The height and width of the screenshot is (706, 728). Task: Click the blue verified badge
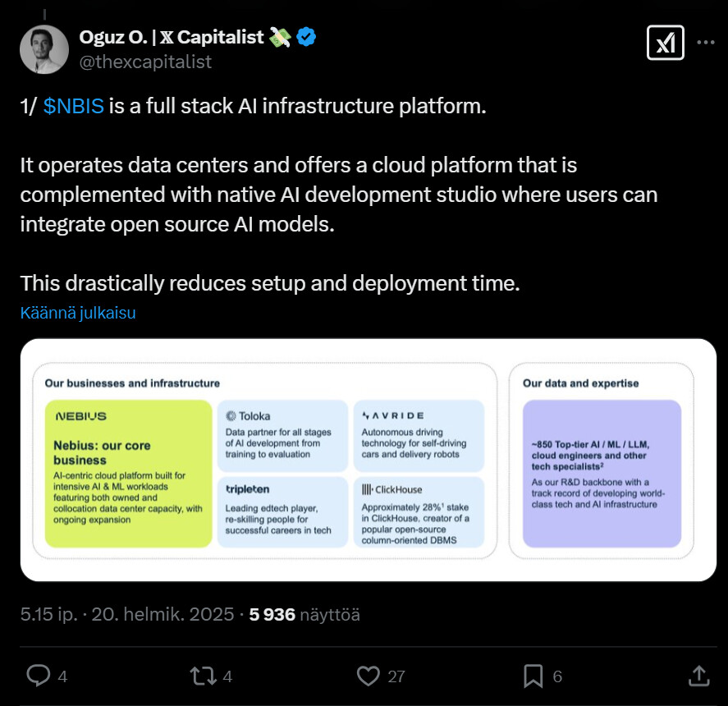[x=307, y=37]
